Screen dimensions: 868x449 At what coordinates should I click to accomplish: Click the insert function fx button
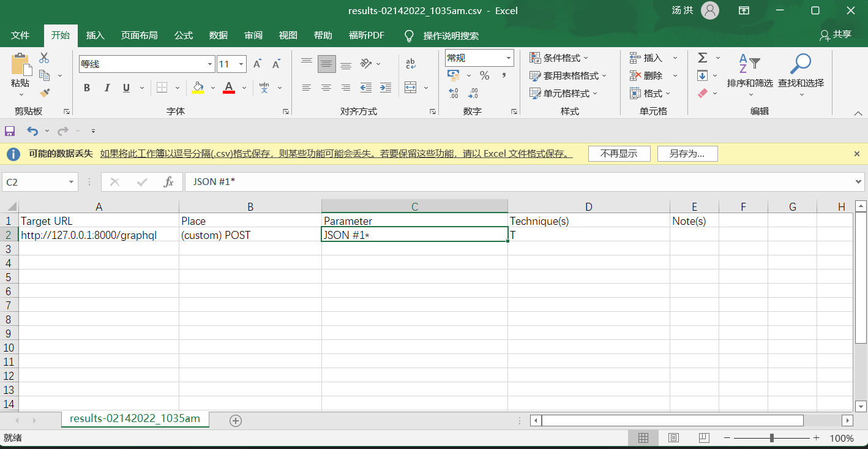[x=169, y=182]
